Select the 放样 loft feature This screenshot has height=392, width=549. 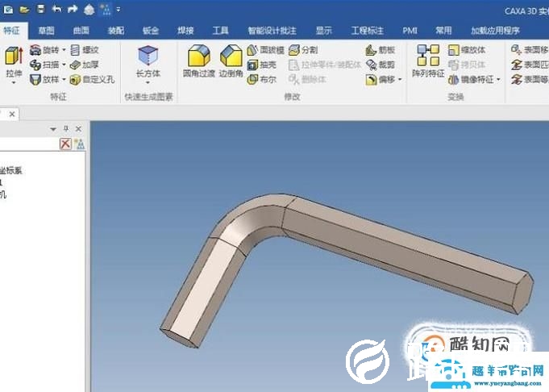coord(44,80)
